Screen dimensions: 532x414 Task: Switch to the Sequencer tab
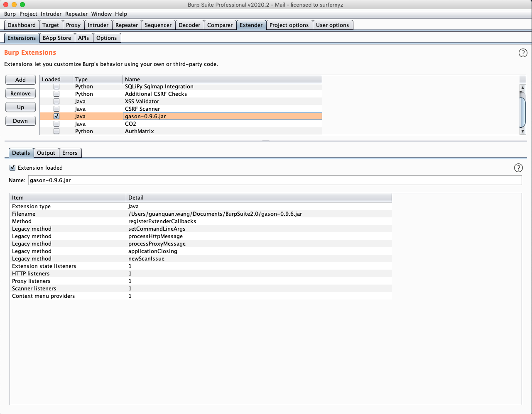click(x=158, y=25)
